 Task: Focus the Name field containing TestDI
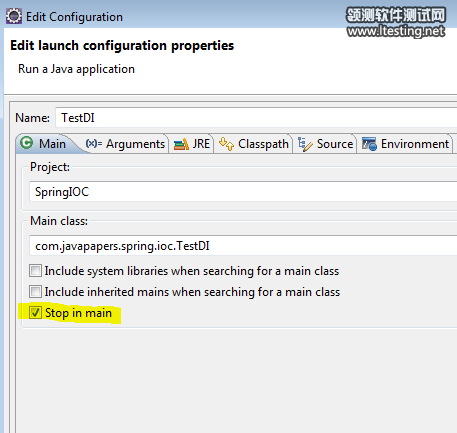256,118
